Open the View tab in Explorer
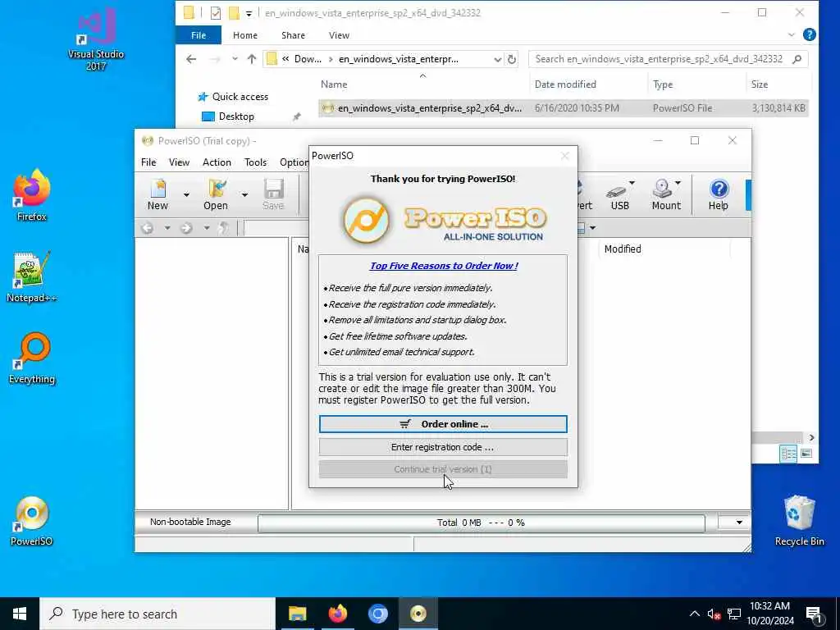This screenshot has height=630, width=840. pyautogui.click(x=339, y=35)
